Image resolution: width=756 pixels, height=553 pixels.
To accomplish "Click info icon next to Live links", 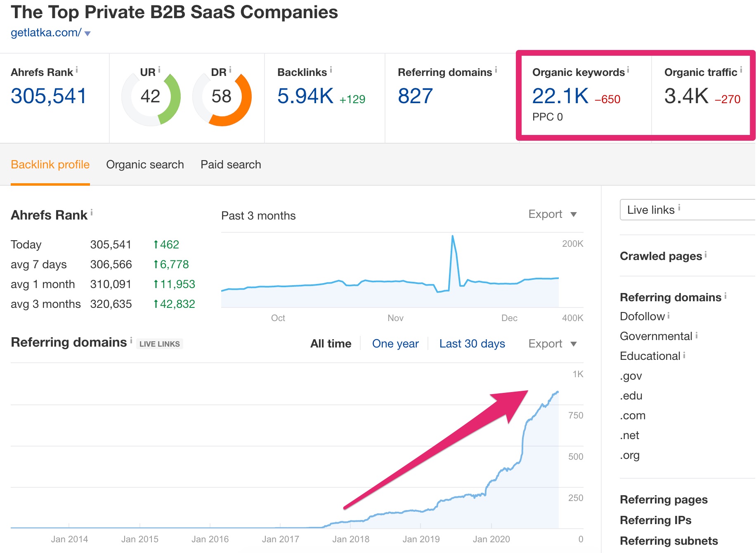I will [679, 208].
